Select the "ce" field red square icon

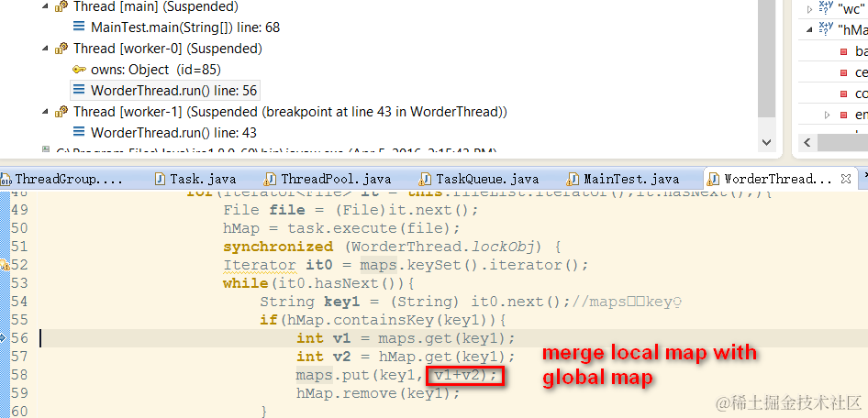[x=843, y=72]
